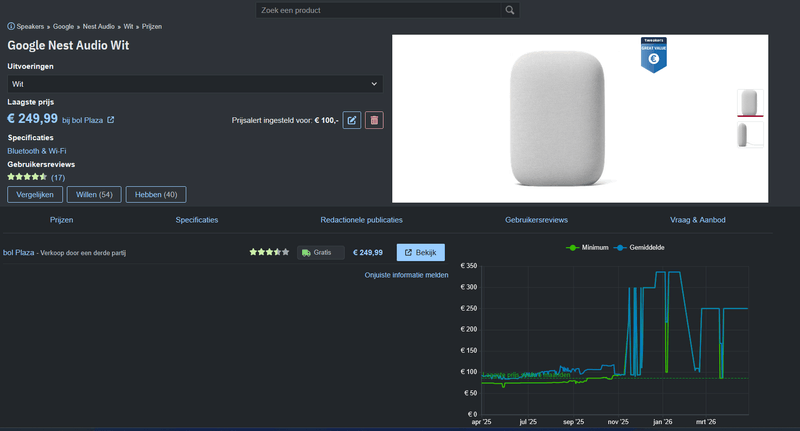The height and width of the screenshot is (431, 800).
Task: Toggle the Minimum series in chart legend
Action: click(587, 247)
